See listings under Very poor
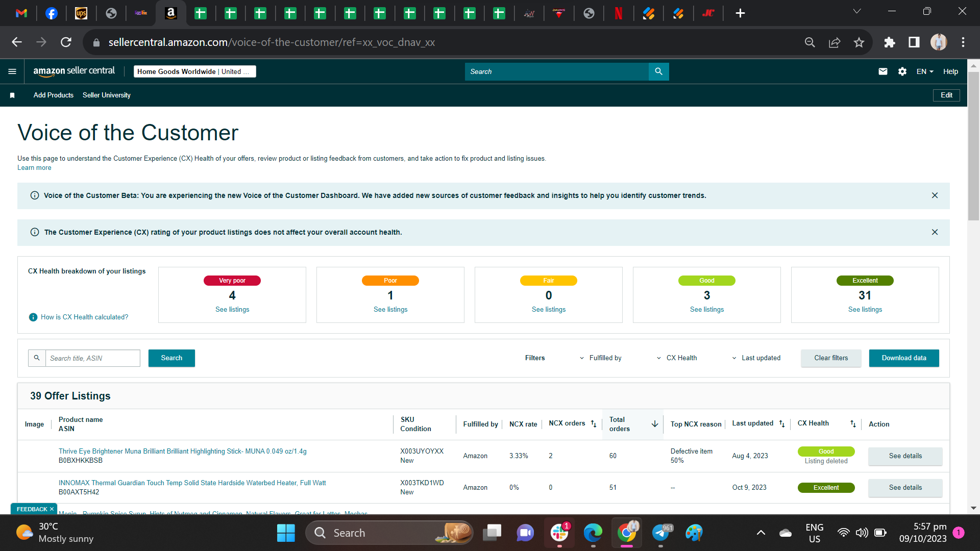980x551 pixels. (232, 310)
